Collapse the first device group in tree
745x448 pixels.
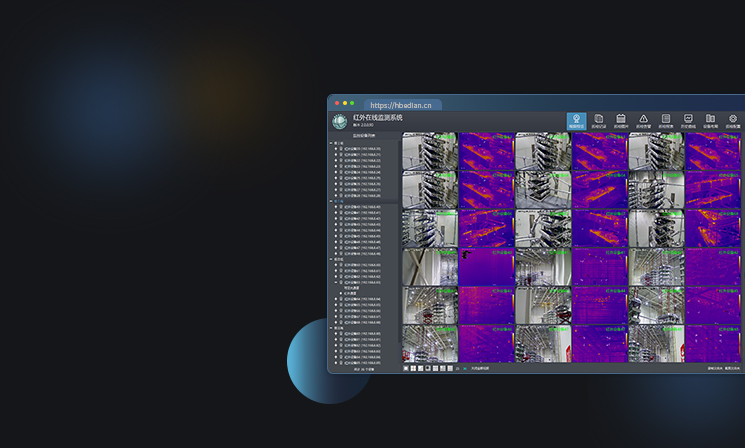331,143
